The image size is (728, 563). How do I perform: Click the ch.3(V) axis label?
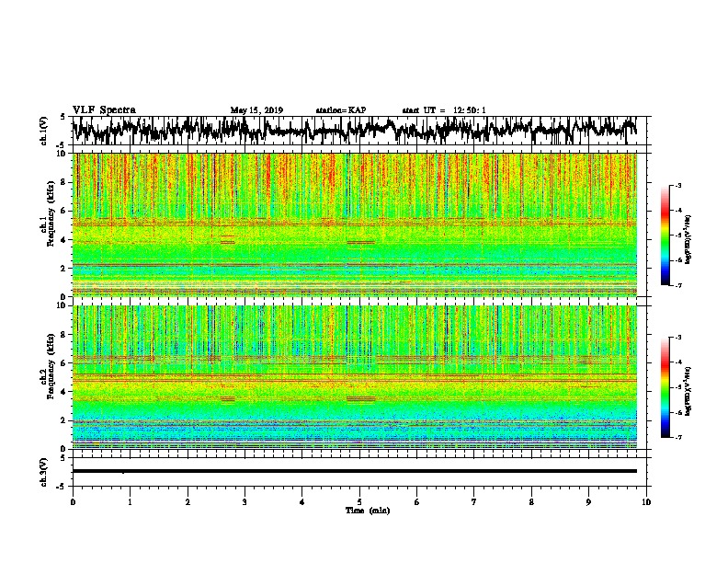tap(44, 472)
